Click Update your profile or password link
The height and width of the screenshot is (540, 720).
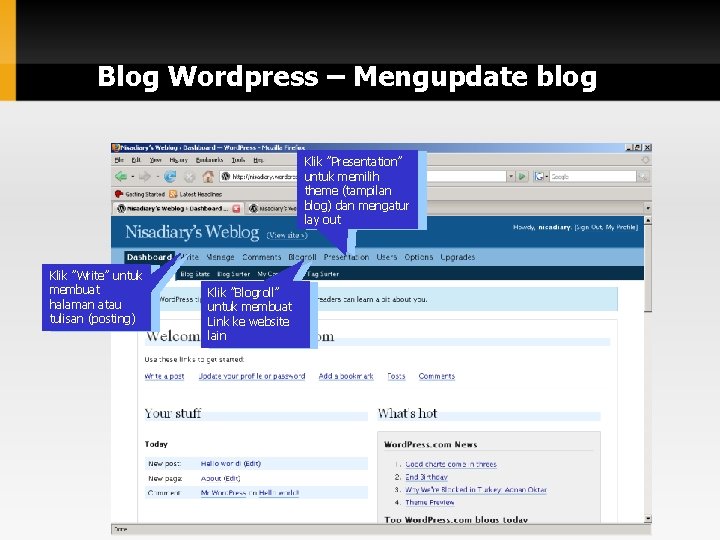[252, 376]
